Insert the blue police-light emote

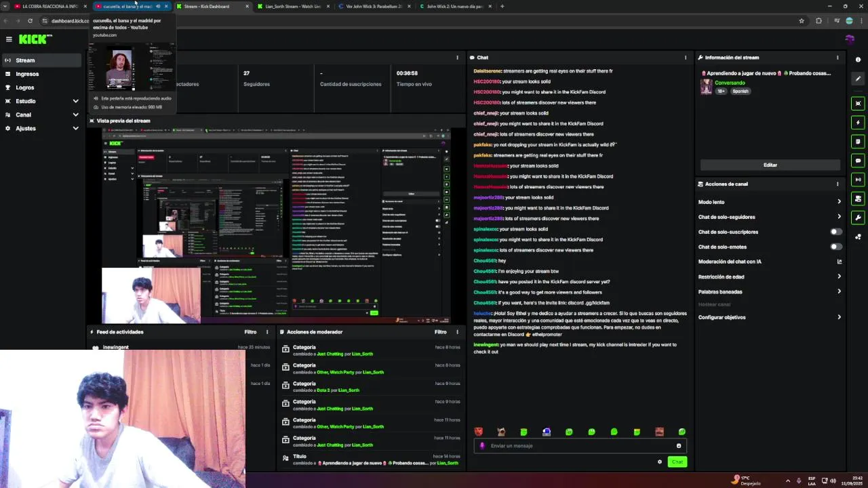pyautogui.click(x=547, y=432)
